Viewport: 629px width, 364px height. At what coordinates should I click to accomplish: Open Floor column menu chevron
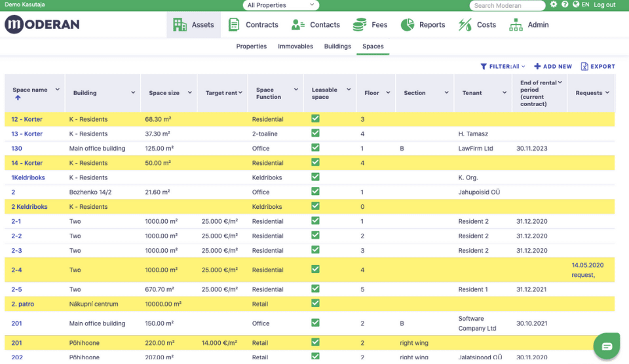pos(388,92)
